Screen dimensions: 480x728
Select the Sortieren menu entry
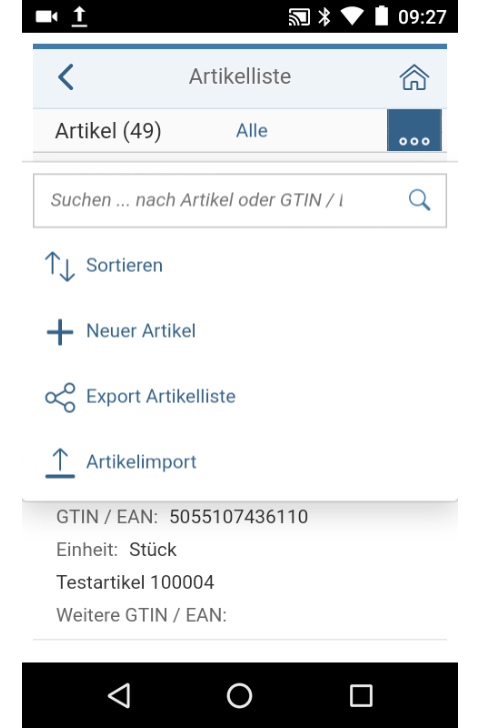coord(124,266)
